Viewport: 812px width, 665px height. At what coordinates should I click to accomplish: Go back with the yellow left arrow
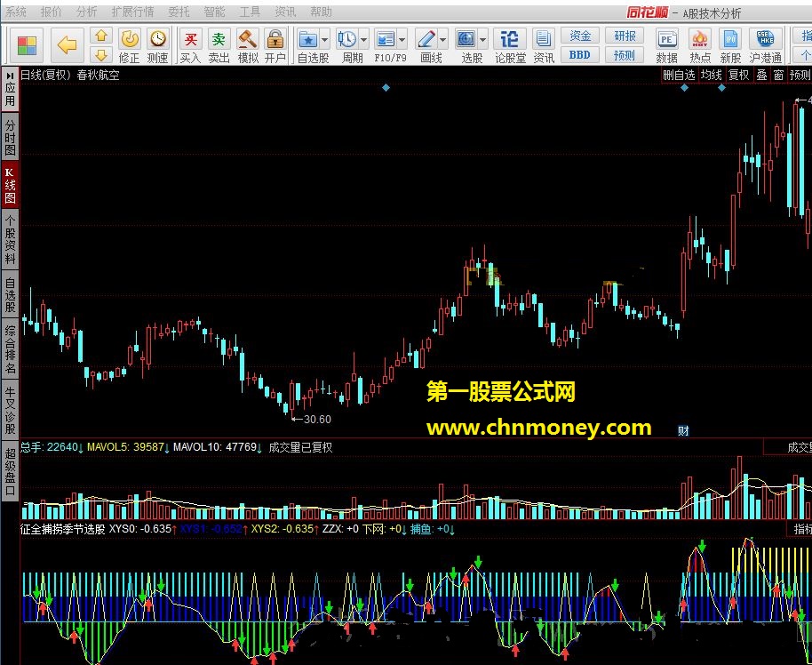click(x=67, y=45)
